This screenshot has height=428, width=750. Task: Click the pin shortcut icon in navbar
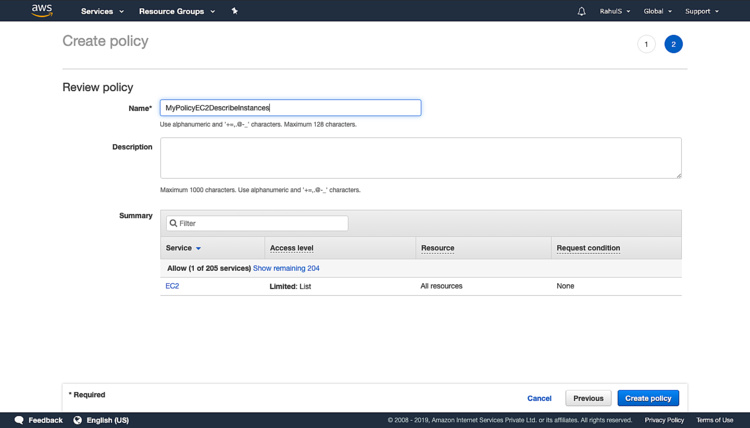click(235, 11)
